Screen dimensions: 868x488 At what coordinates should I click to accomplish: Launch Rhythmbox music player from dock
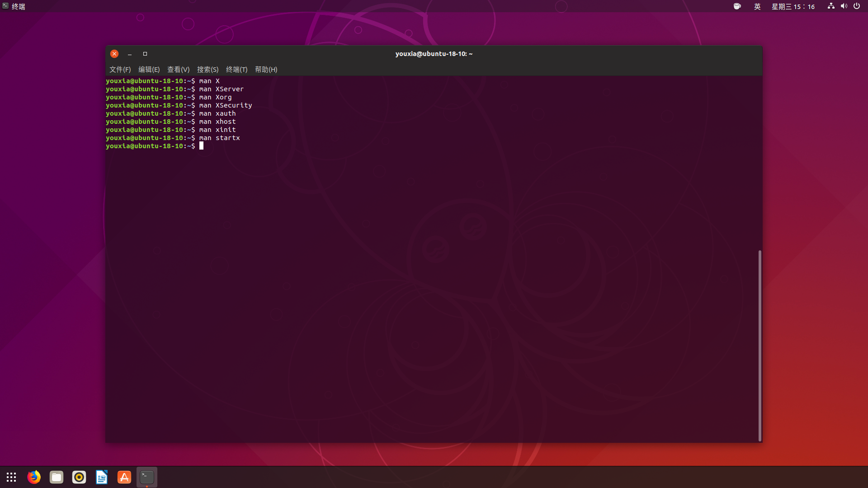(79, 477)
